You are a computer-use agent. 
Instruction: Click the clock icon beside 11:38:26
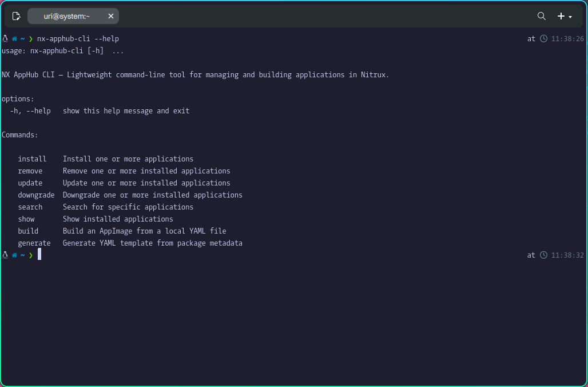tap(544, 39)
